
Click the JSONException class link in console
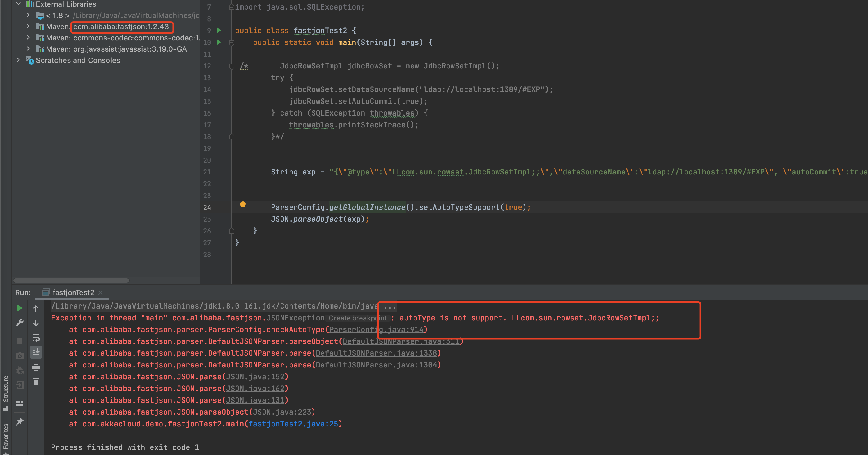(x=295, y=318)
